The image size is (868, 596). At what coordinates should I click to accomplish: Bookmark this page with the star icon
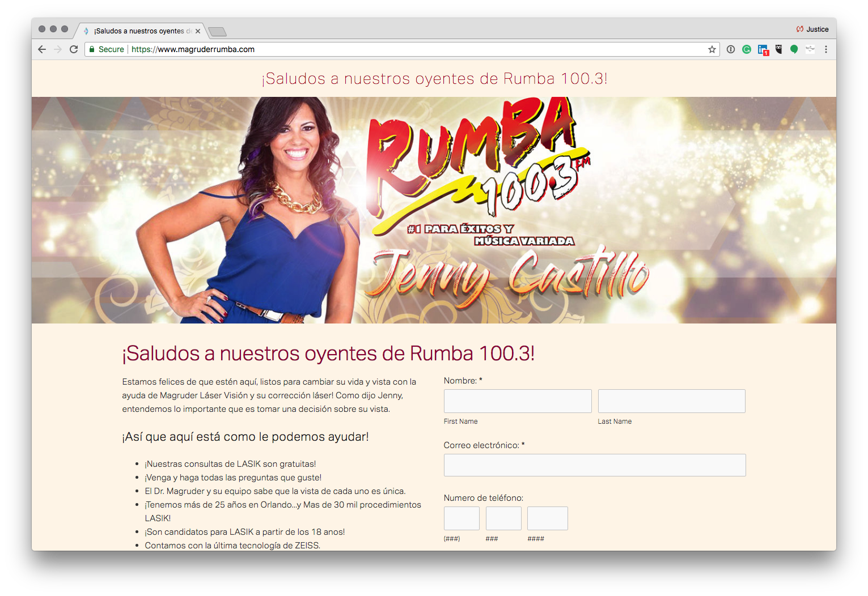point(712,49)
